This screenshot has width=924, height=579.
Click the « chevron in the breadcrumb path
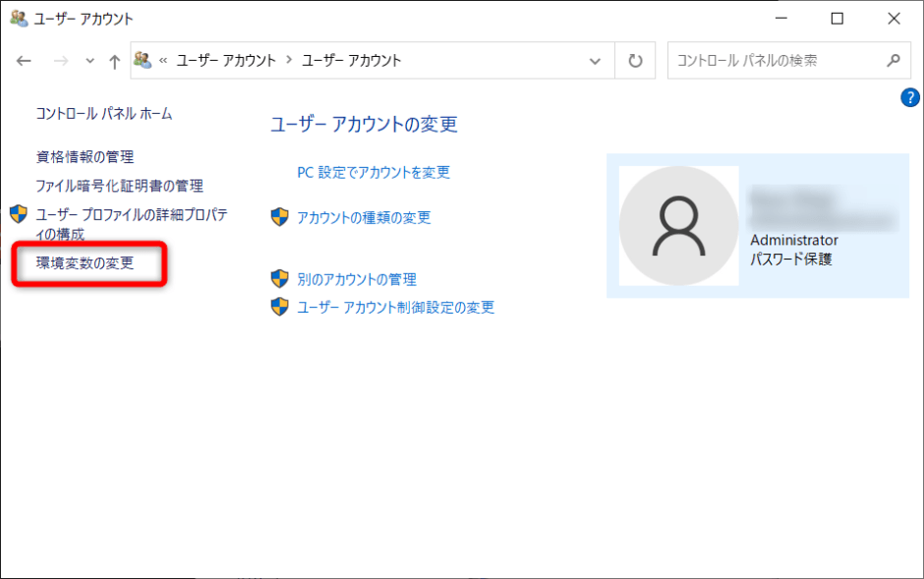[x=166, y=60]
